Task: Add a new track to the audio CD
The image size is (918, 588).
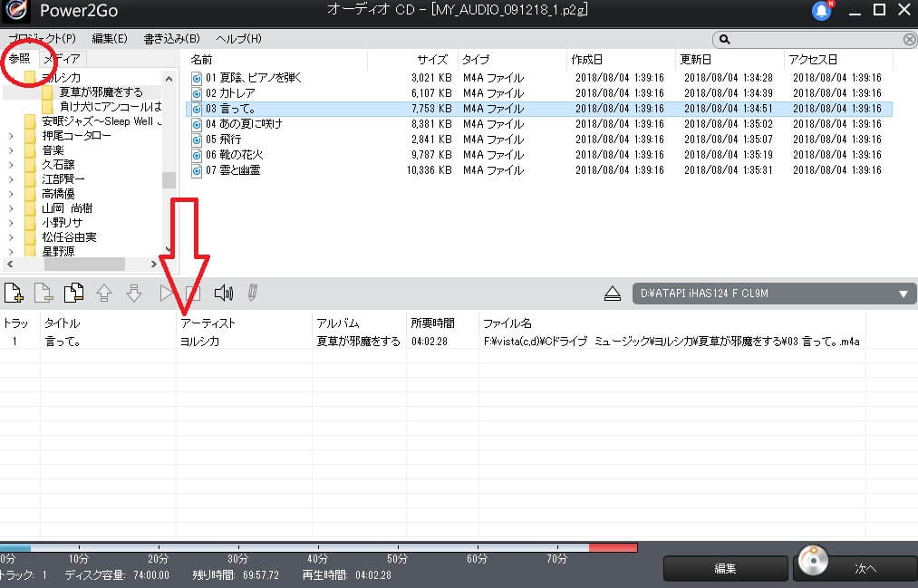Action: (x=14, y=292)
